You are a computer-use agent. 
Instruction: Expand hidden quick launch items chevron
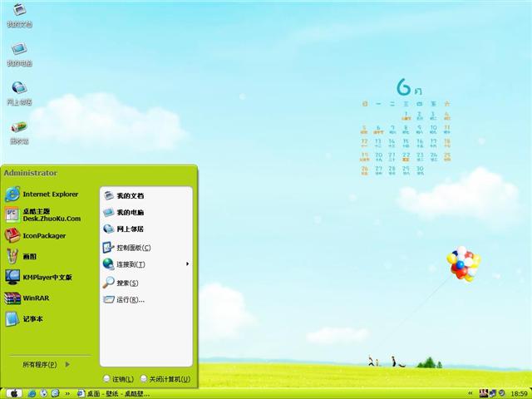click(67, 393)
